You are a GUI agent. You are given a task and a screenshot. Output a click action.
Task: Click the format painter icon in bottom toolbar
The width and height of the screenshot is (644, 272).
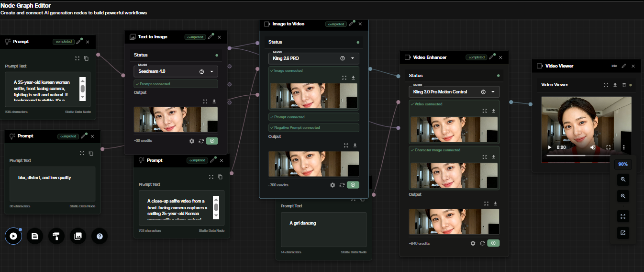coord(56,236)
